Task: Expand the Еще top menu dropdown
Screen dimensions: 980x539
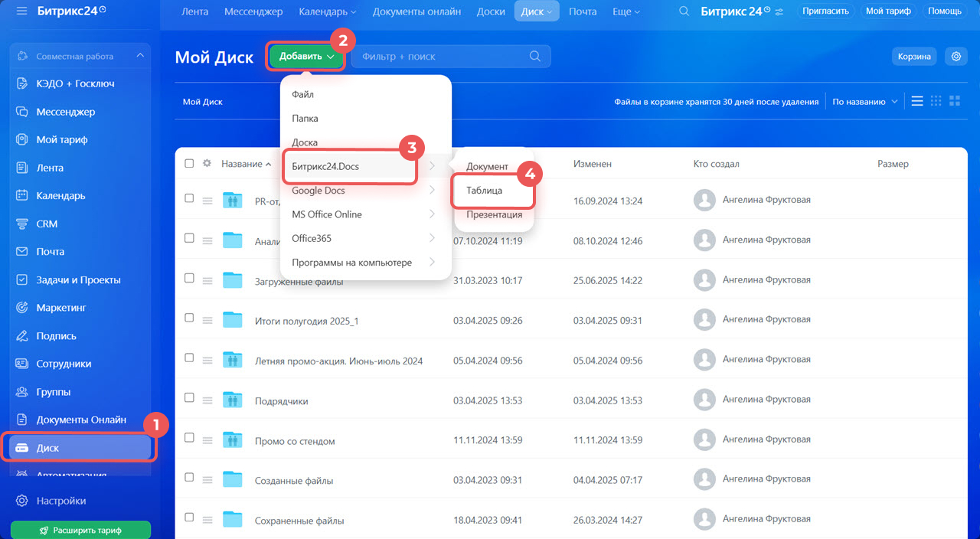Action: tap(627, 11)
